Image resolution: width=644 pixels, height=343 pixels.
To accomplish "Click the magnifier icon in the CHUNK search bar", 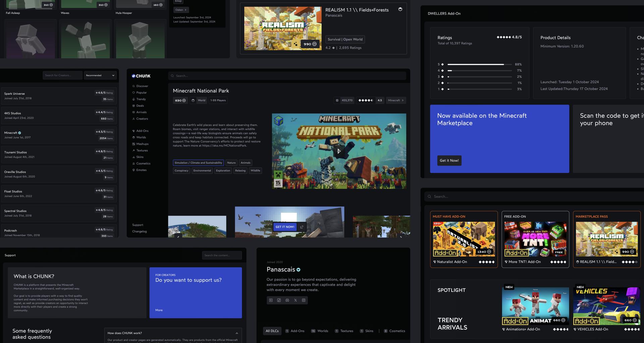I will point(172,76).
